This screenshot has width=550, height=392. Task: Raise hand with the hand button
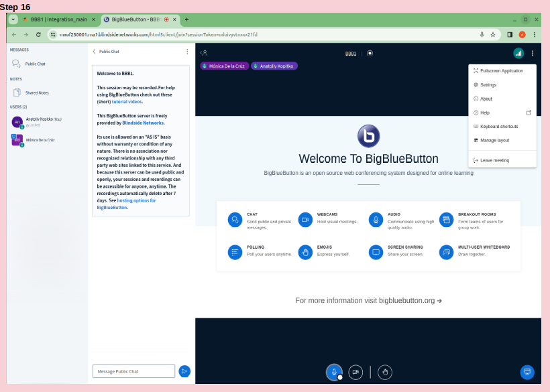385,372
